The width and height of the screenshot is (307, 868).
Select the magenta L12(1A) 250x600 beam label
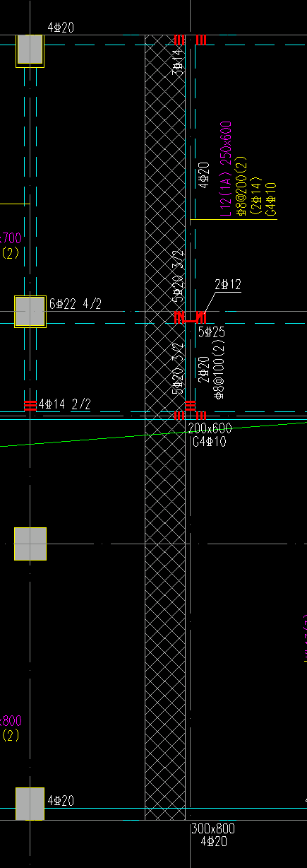(x=227, y=169)
